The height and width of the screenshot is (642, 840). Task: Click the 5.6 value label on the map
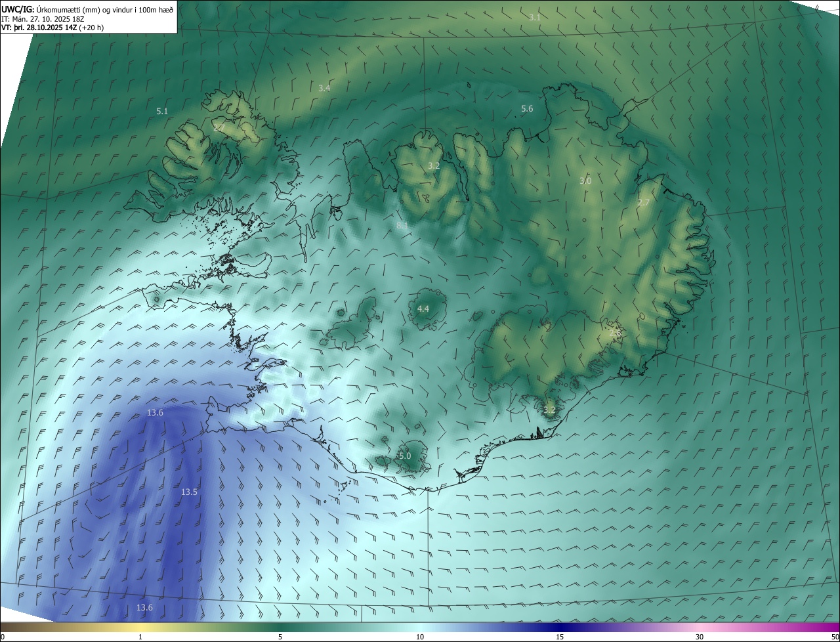pos(527,109)
